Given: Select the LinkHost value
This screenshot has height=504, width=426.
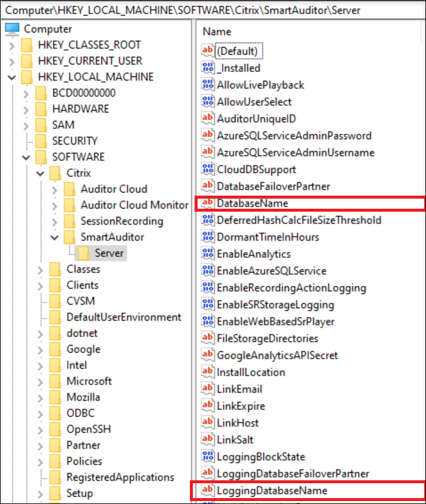Looking at the screenshot, I should click(238, 423).
